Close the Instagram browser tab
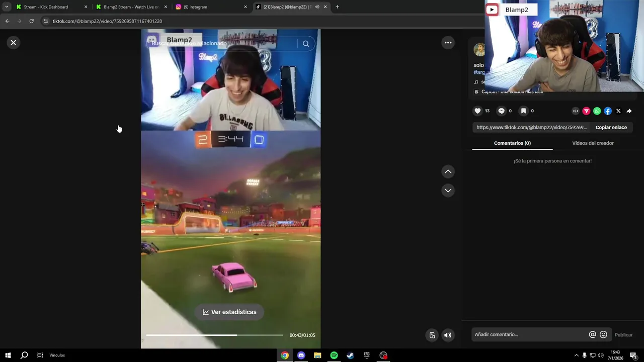 click(246, 7)
